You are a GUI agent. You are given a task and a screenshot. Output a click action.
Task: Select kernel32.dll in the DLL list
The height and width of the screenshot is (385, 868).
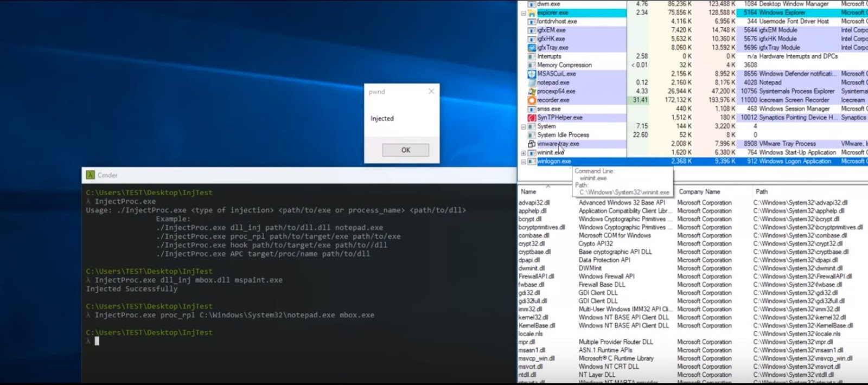[533, 317]
